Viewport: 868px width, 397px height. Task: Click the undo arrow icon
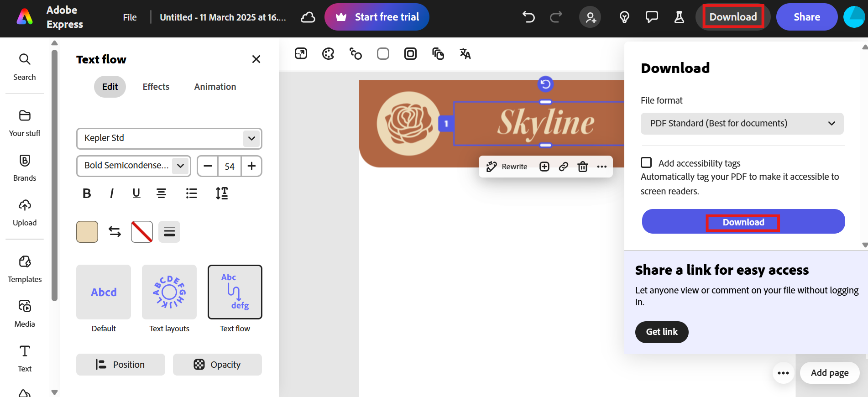point(528,17)
